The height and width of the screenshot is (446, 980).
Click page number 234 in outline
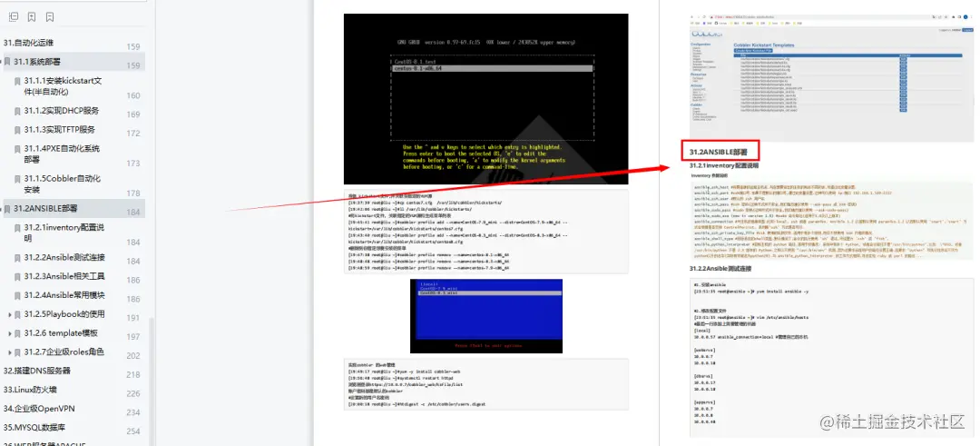tap(133, 413)
